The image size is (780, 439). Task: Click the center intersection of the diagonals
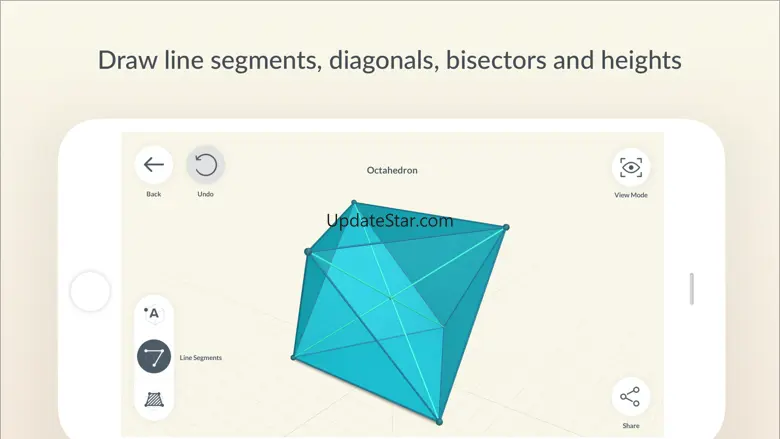[392, 297]
